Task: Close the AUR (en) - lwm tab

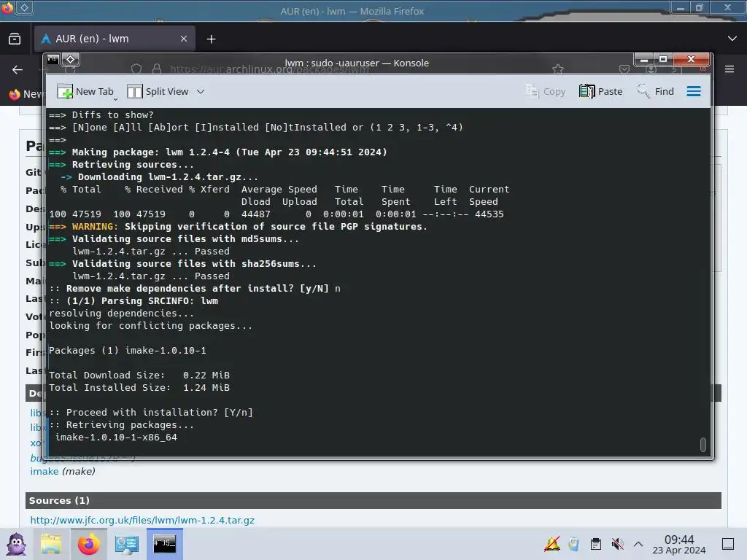Action: click(184, 39)
